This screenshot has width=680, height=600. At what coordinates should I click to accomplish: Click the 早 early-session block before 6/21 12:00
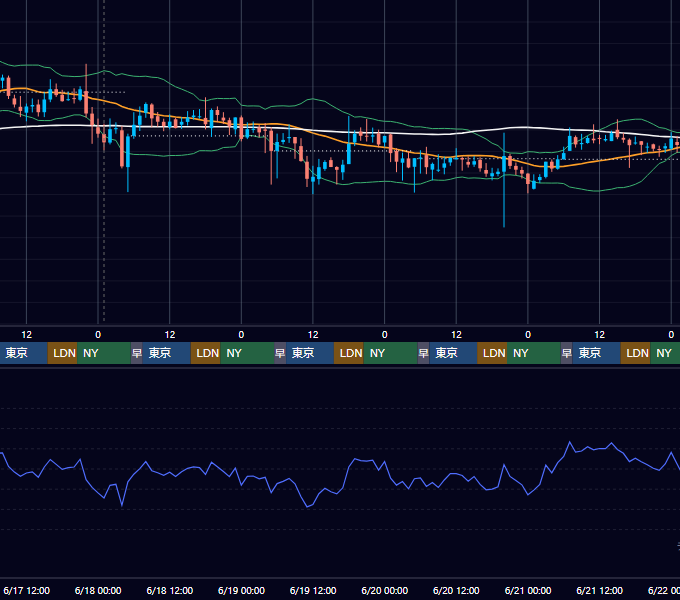pos(566,353)
